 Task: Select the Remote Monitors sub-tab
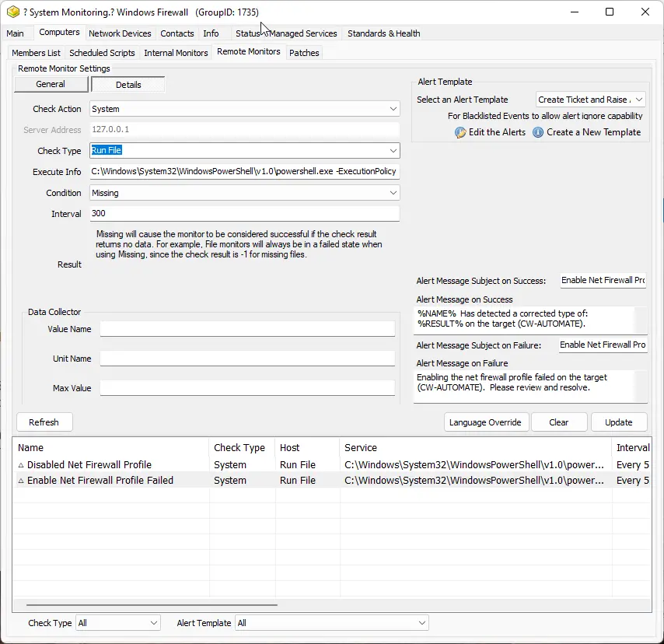click(249, 51)
